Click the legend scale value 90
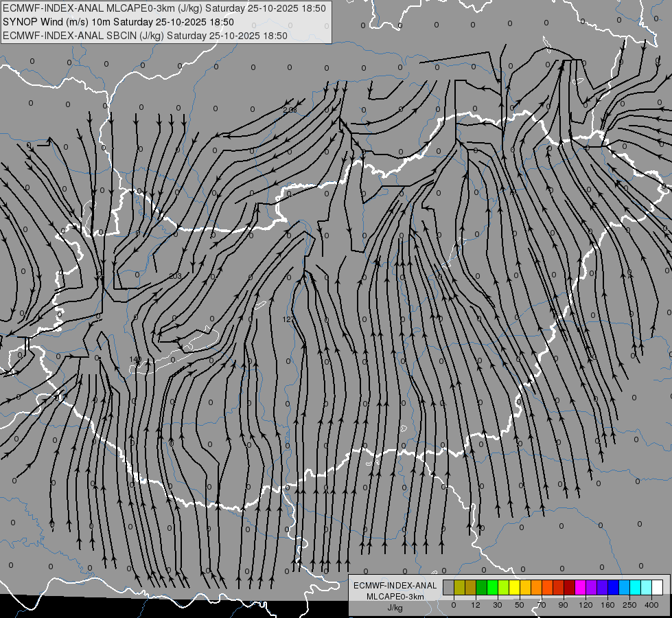672x618 pixels. click(x=563, y=605)
